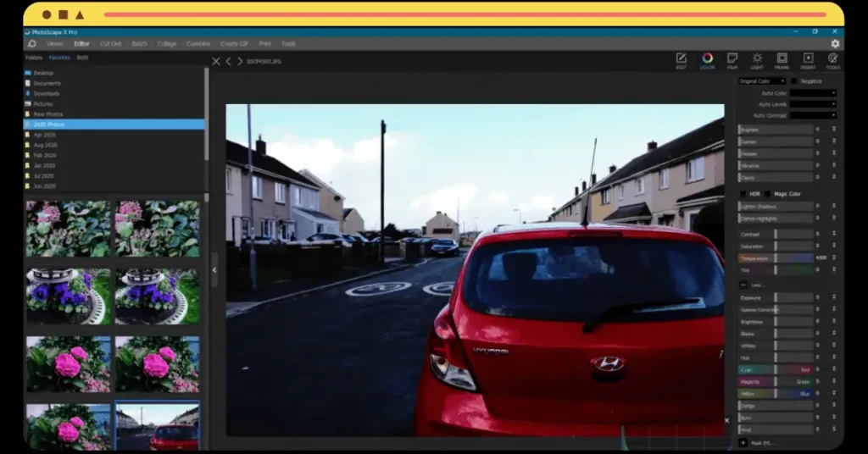Click the Cyan-Red color balance slider

point(776,369)
